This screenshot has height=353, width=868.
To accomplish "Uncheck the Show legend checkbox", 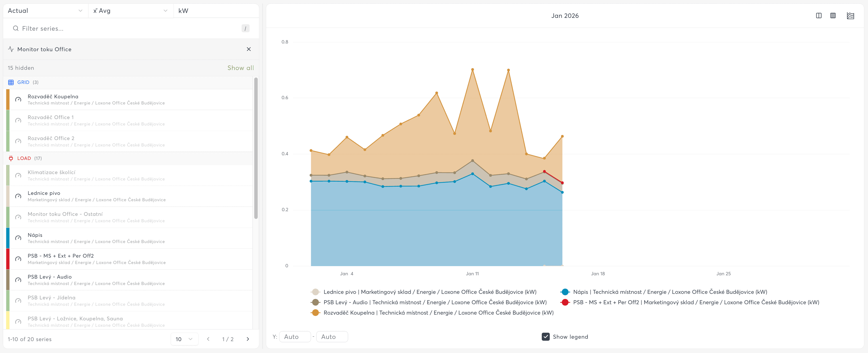I will coord(545,337).
